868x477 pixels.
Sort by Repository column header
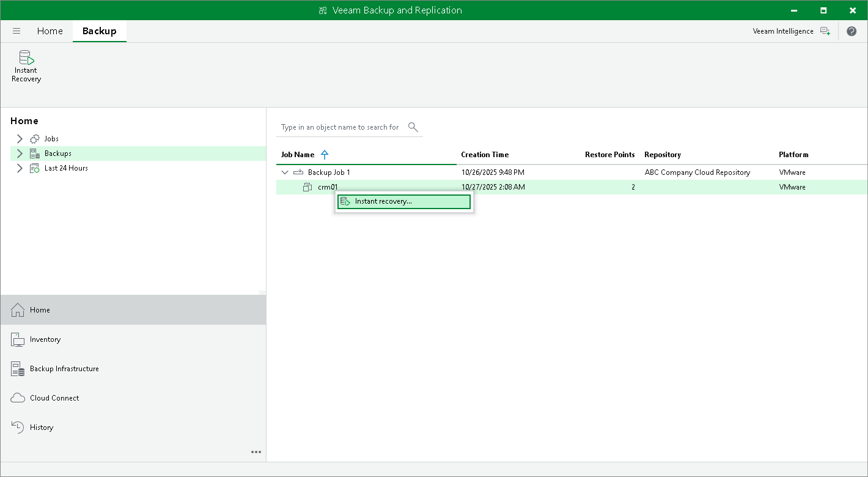coord(663,155)
